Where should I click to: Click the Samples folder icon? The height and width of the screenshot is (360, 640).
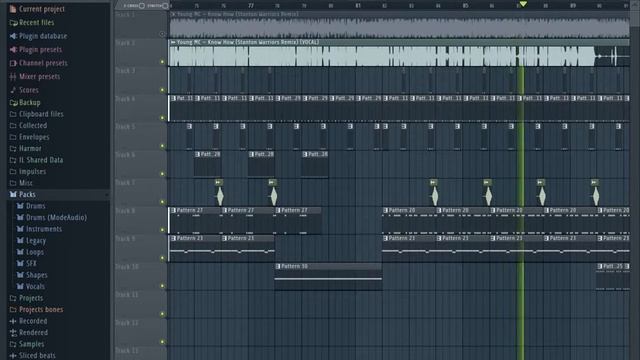click(x=13, y=344)
